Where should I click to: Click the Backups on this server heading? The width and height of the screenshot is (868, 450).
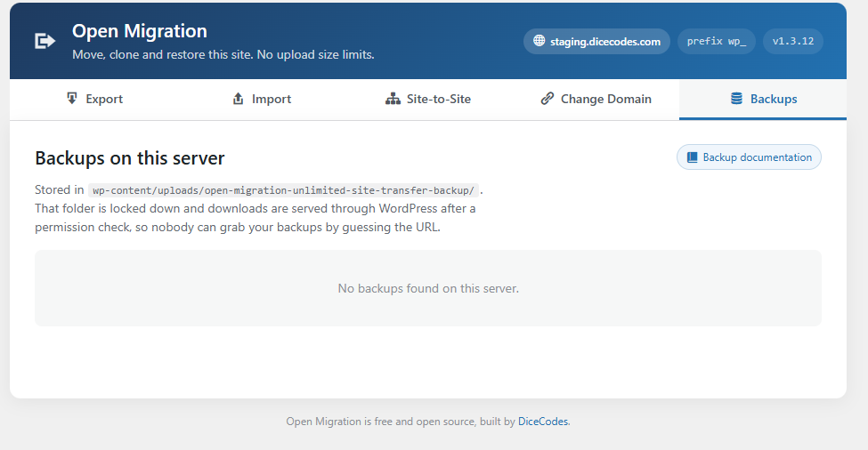click(130, 158)
